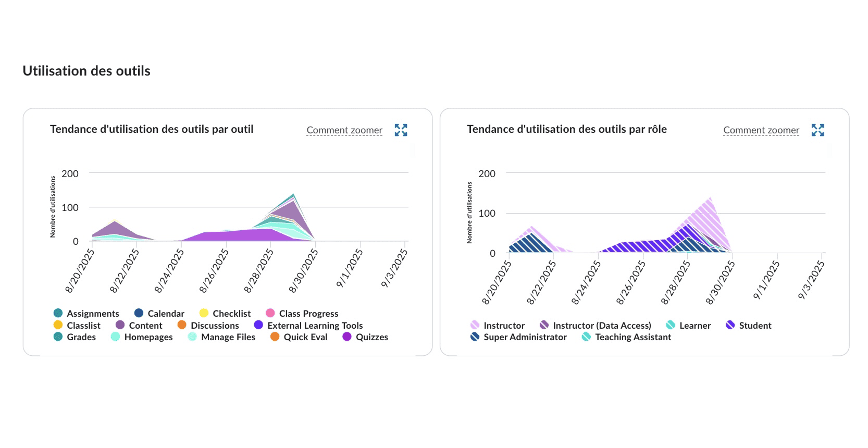The width and height of the screenshot is (868, 448).
Task: Click the Class Progress pink legend dot
Action: pyautogui.click(x=270, y=313)
